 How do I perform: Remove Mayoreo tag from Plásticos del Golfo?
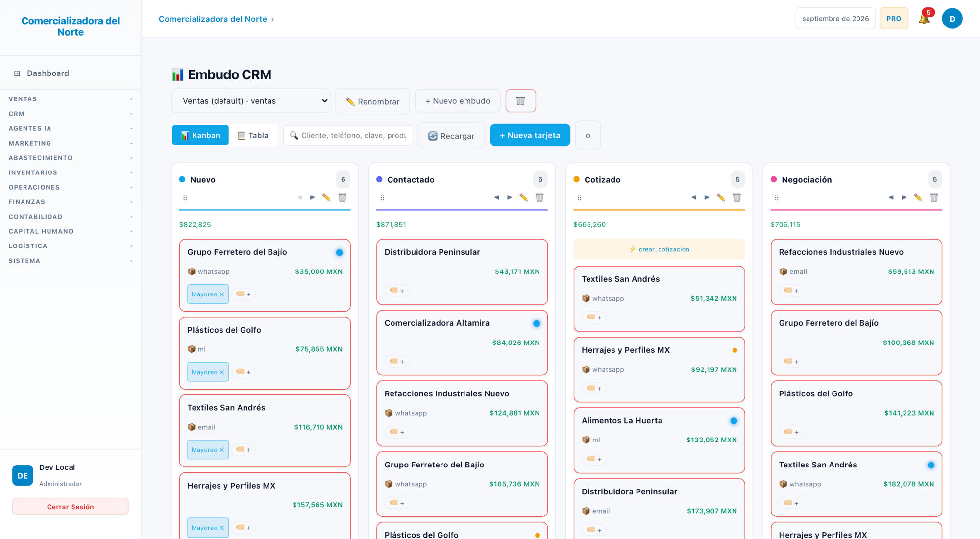222,372
